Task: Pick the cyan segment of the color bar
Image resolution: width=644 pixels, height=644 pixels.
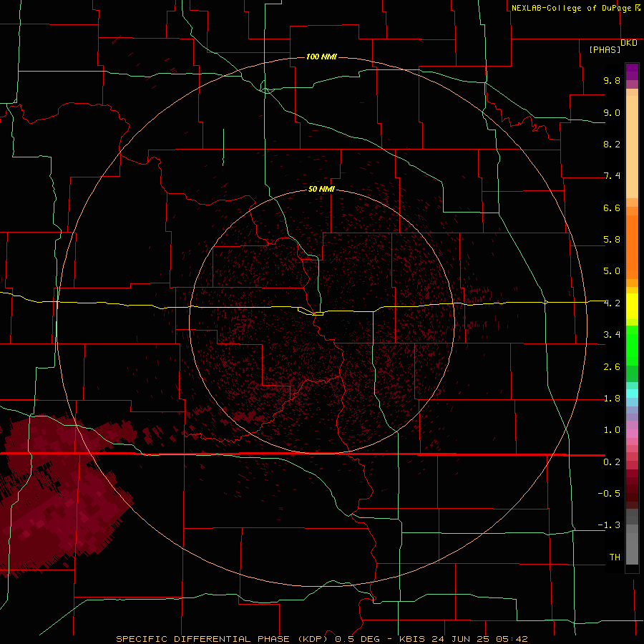Action: [x=632, y=393]
